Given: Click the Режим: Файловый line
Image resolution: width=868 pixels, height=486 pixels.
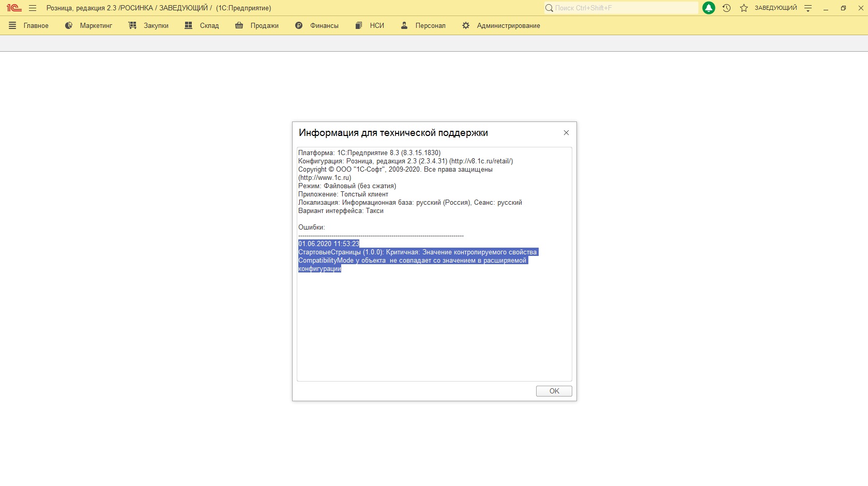Looking at the screenshot, I should [347, 186].
